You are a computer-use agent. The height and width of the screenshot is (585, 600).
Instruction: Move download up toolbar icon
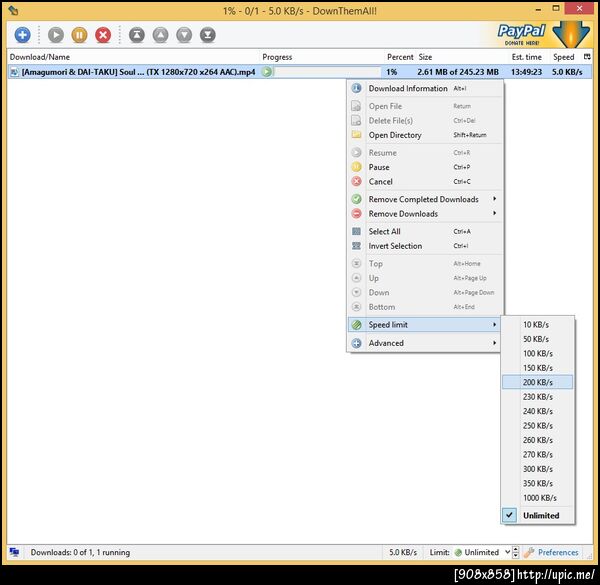[x=160, y=35]
